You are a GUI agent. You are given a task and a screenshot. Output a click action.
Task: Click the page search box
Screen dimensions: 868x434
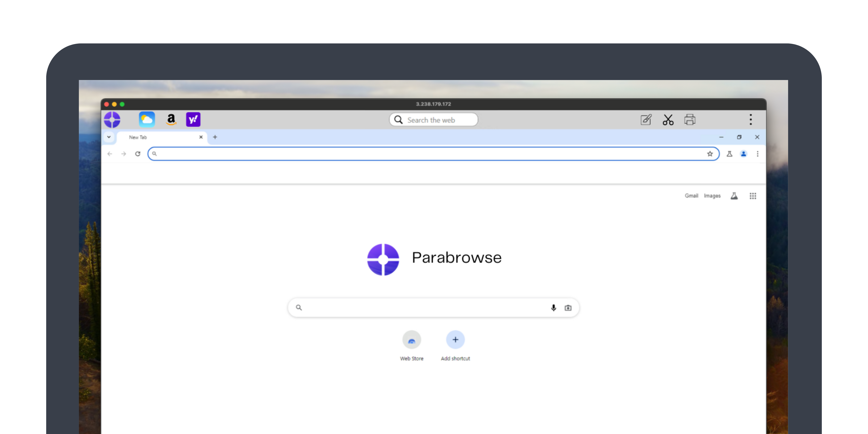[433, 308]
